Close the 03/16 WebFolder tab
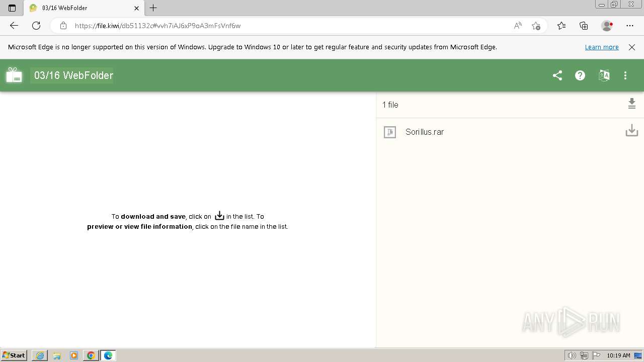Image resolution: width=644 pixels, height=362 pixels. (136, 8)
